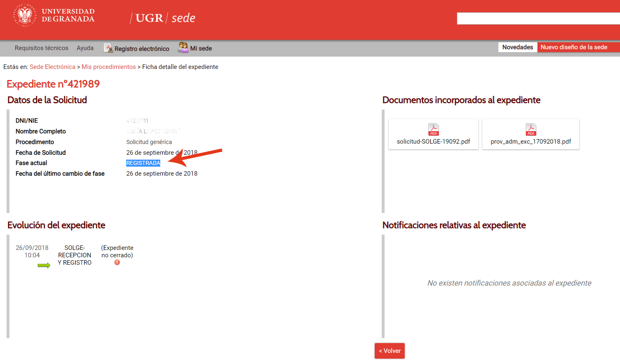620x364 pixels.
Task: Open the Ayuda menu item
Action: pos(85,48)
